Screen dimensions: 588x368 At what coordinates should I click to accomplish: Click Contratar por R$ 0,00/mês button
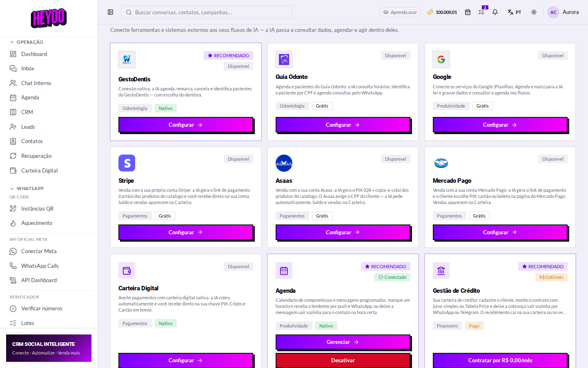[x=500, y=360]
